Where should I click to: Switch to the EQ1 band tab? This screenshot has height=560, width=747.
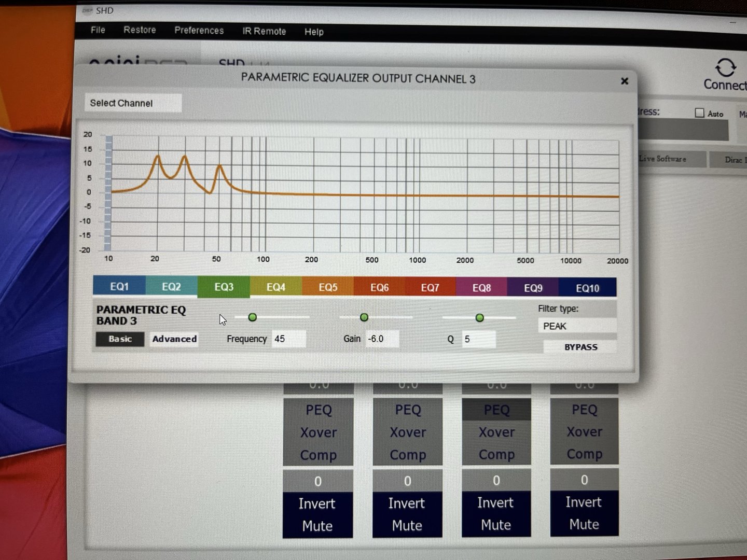119,286
